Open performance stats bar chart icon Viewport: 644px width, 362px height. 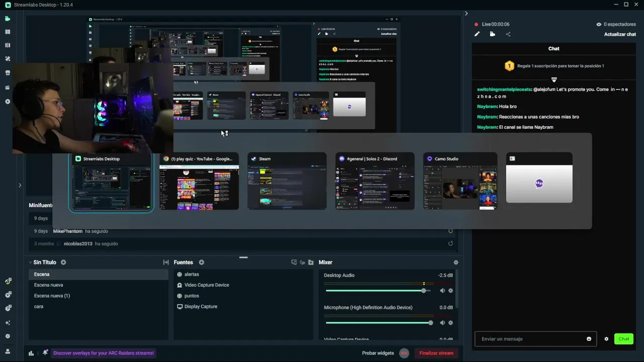coord(31,353)
